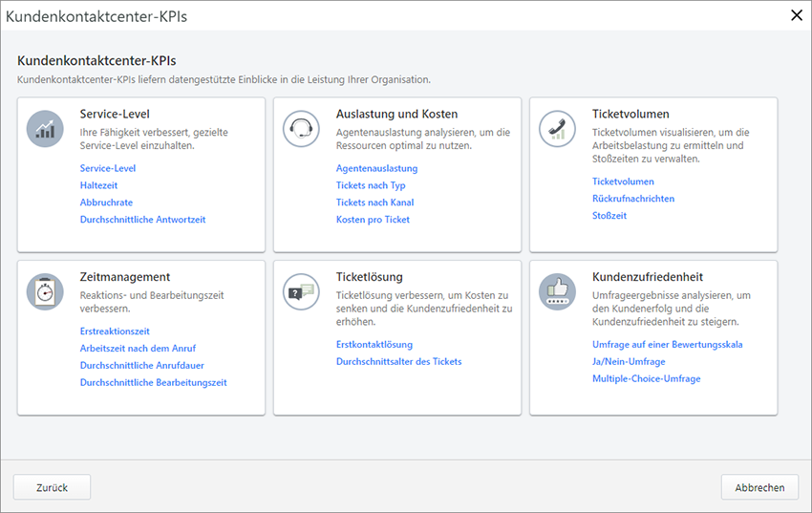
Task: Open the Rückrufnachrichten link
Action: click(x=632, y=199)
